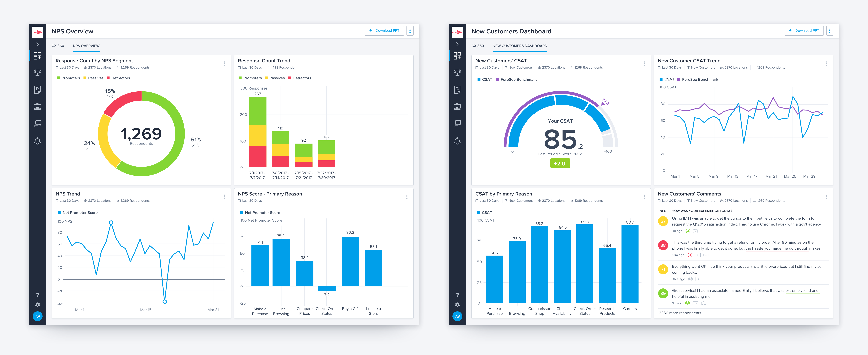The height and width of the screenshot is (355, 868).
Task: Open options menu of New Customers' CSAT card
Action: pyautogui.click(x=644, y=64)
